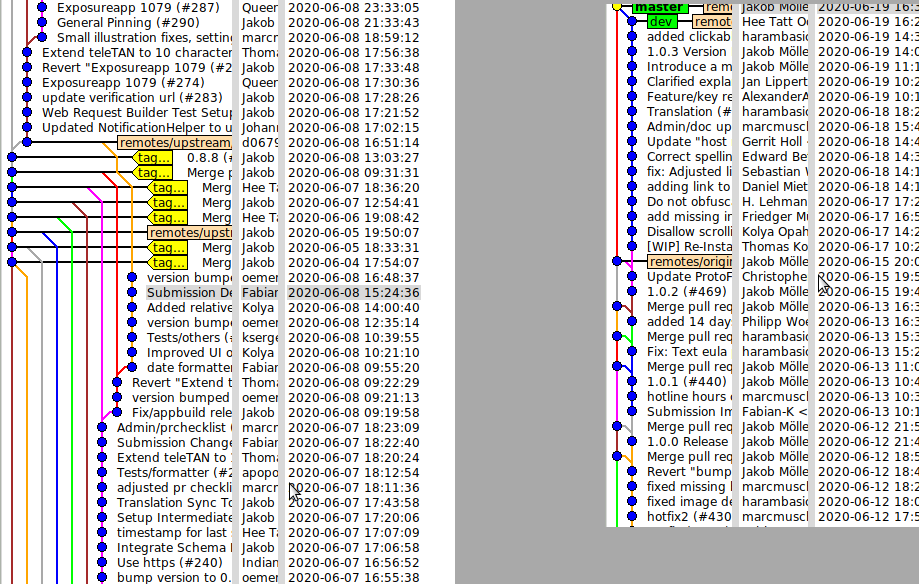The height and width of the screenshot is (584, 919).
Task: Click date cell '2020-06-07 17:07:09'
Action: coord(353,532)
